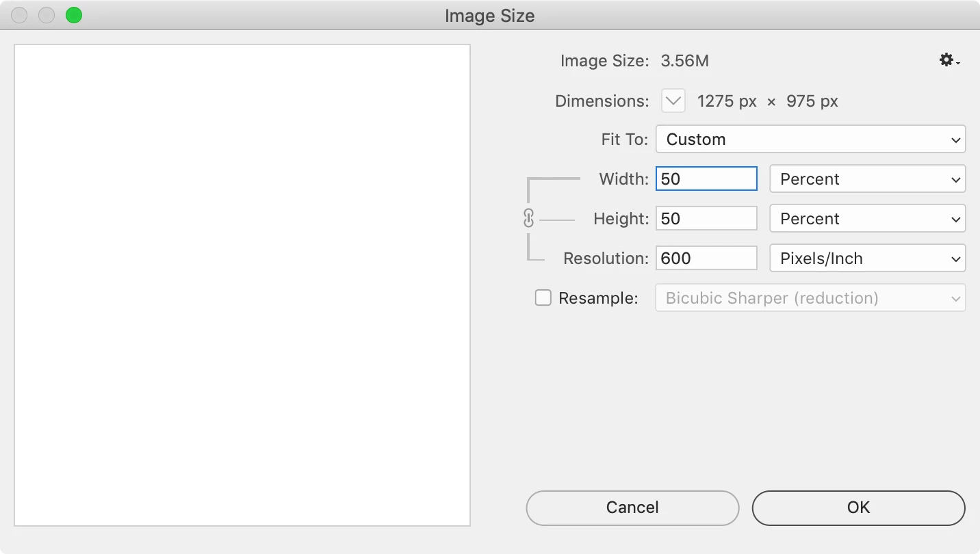Click the Resample label text

pos(598,298)
